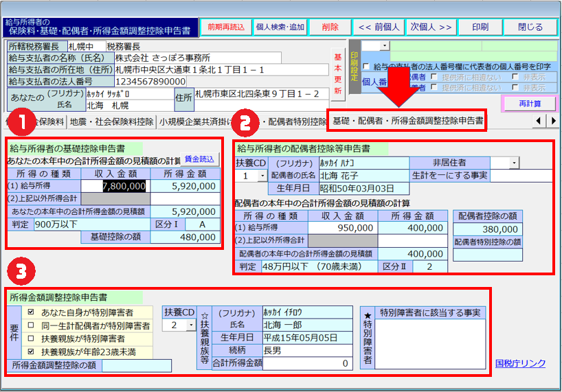Click the 印刷 button

click(481, 27)
